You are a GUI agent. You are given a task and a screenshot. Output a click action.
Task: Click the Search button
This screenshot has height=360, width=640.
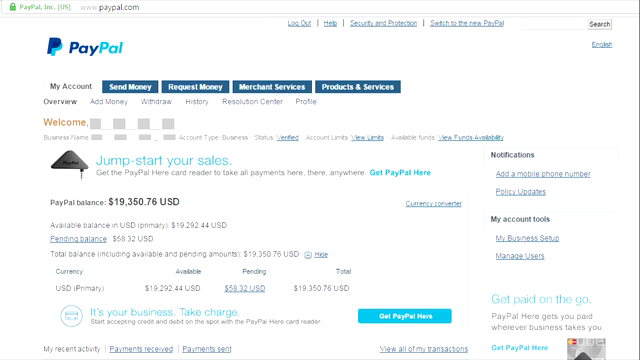coord(599,24)
